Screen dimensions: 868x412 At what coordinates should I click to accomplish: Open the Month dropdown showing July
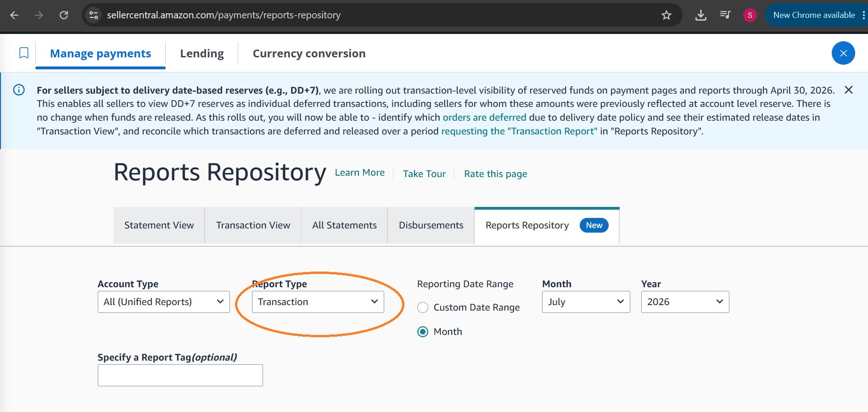(x=586, y=302)
